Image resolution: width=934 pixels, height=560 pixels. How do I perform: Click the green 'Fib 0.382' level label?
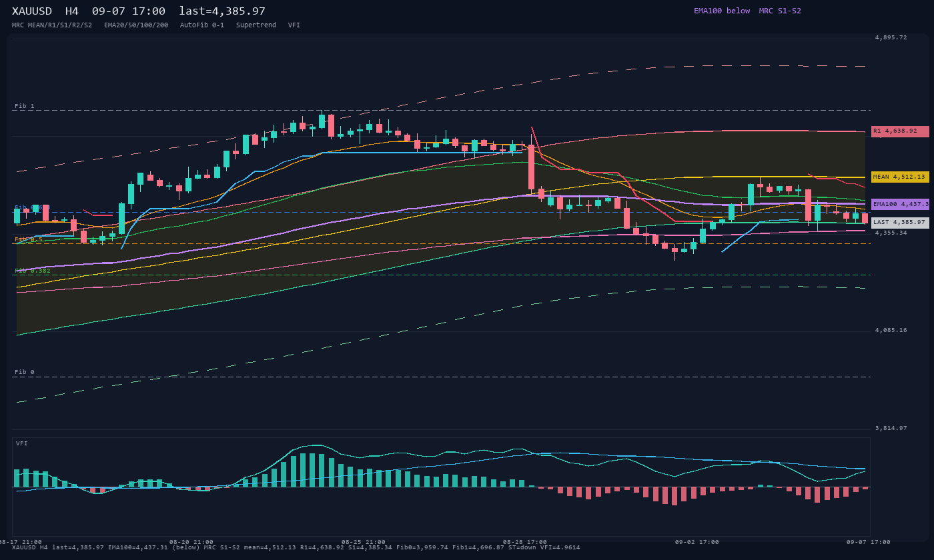click(x=33, y=271)
